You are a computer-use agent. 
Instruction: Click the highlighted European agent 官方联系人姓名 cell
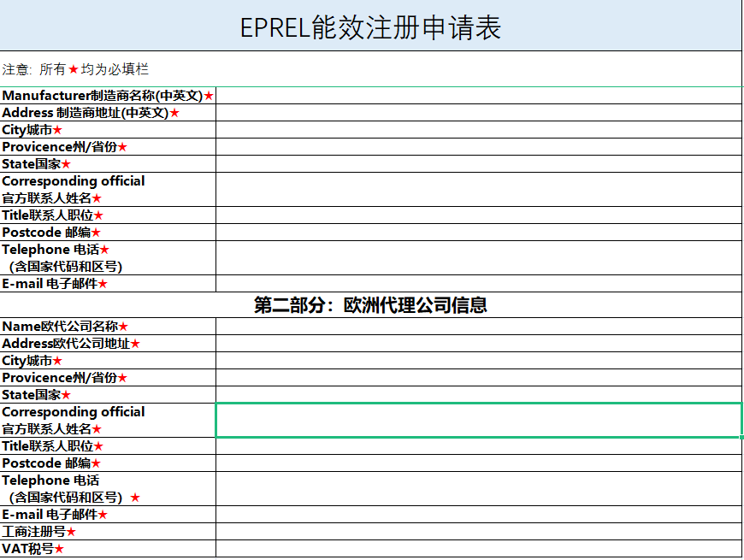point(479,420)
